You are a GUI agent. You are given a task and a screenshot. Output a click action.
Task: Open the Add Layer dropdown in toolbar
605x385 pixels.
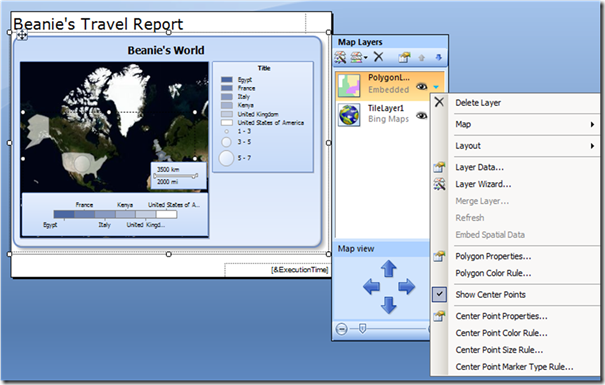point(359,57)
